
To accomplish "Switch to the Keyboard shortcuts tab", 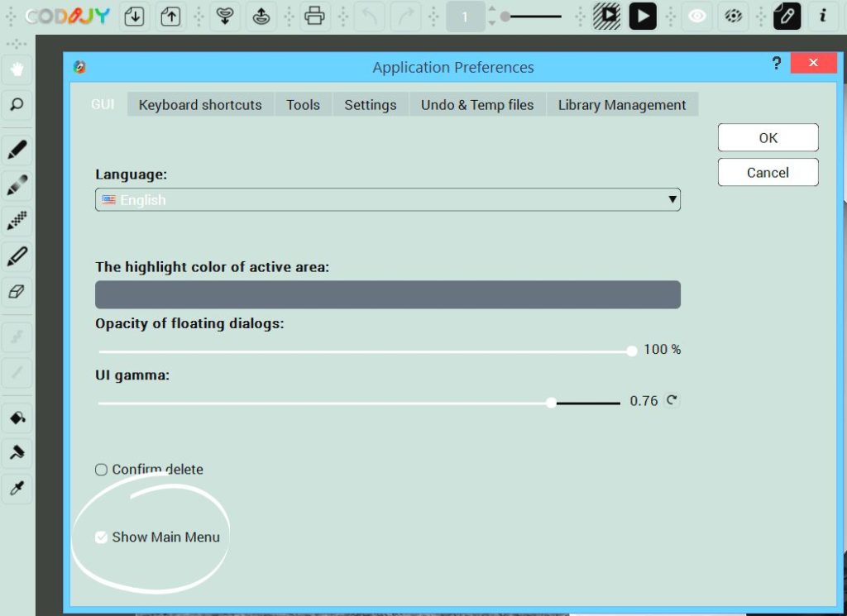I will point(199,104).
